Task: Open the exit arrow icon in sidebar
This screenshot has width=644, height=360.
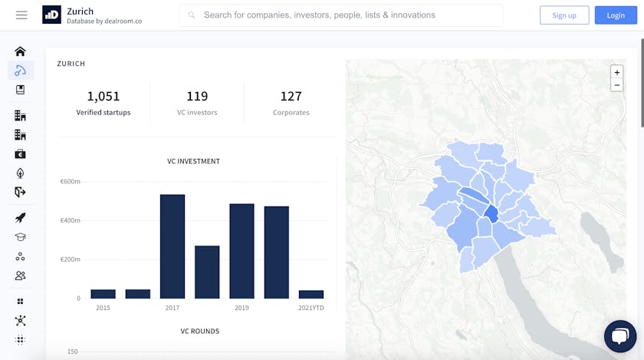Action: coord(20,192)
